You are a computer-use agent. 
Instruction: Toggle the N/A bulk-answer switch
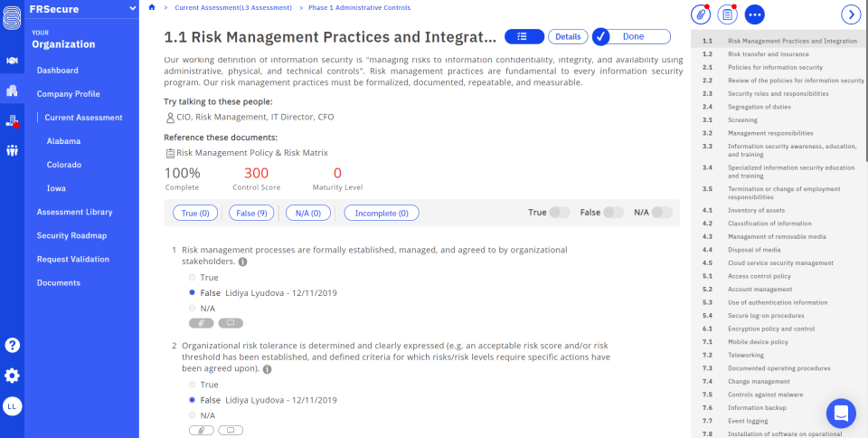[x=662, y=213]
